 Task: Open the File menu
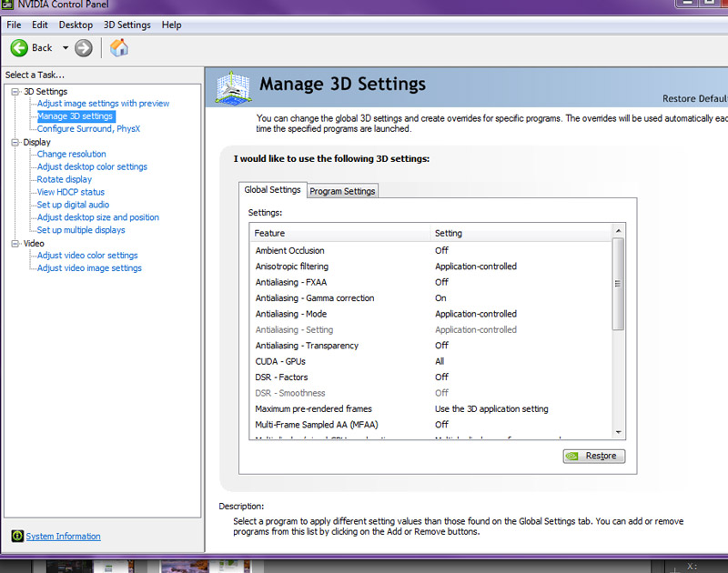point(14,25)
